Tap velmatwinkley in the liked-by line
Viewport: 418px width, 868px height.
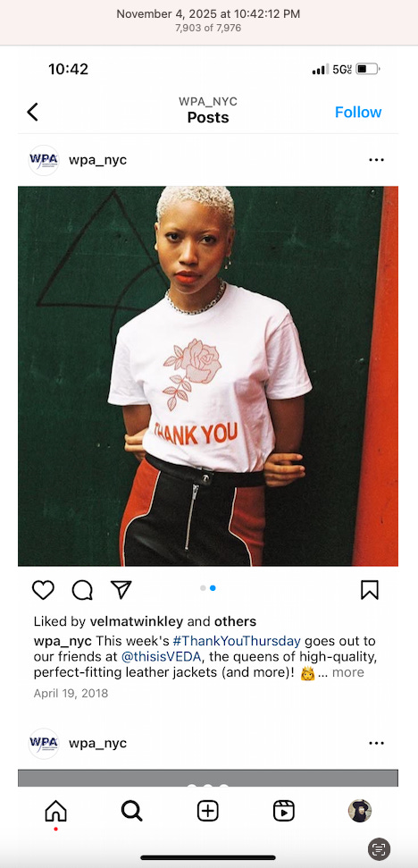click(x=136, y=621)
